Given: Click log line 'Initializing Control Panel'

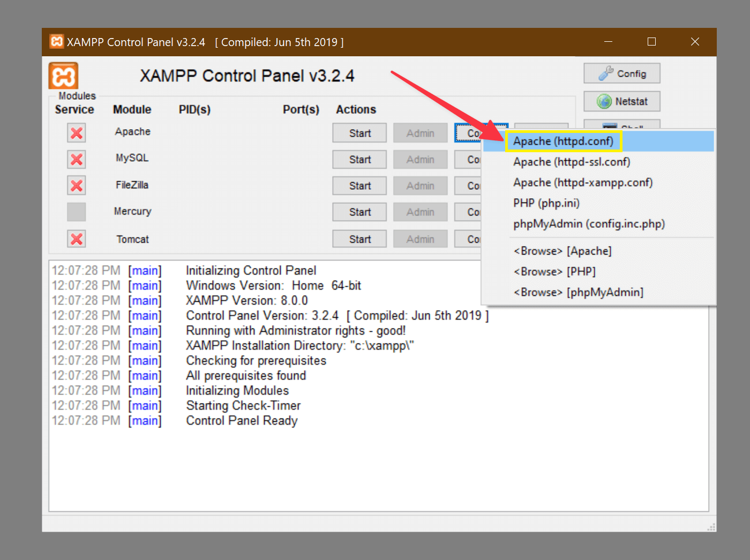Looking at the screenshot, I should [251, 271].
